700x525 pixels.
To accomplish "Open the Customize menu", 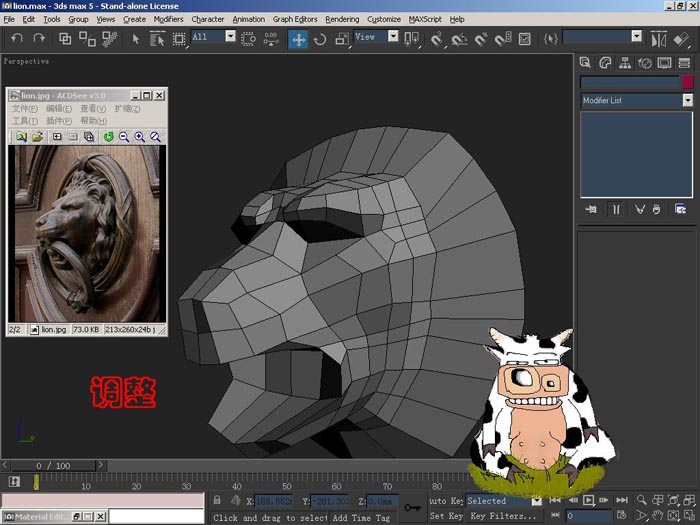I will [x=383, y=19].
